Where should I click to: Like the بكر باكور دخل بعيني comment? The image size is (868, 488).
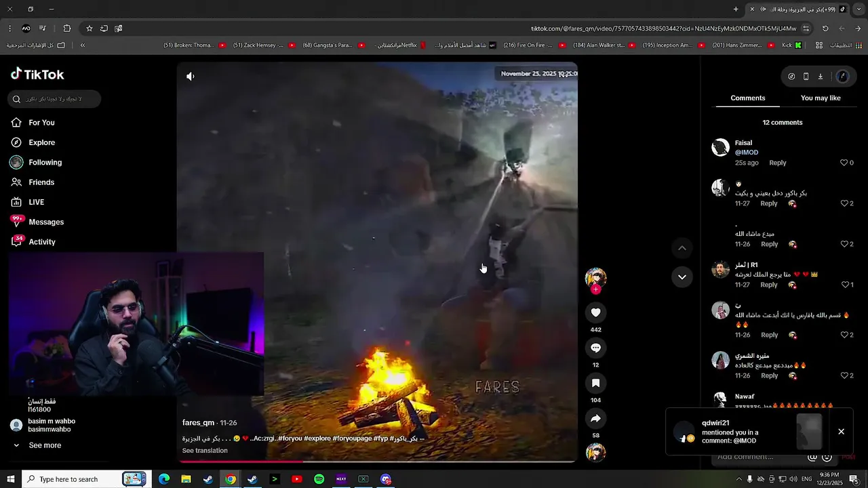(844, 203)
